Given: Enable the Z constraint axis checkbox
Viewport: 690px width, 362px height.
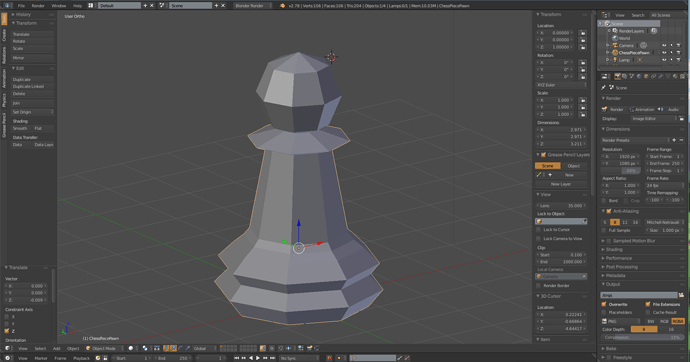Looking at the screenshot, I should pyautogui.click(x=7, y=331).
